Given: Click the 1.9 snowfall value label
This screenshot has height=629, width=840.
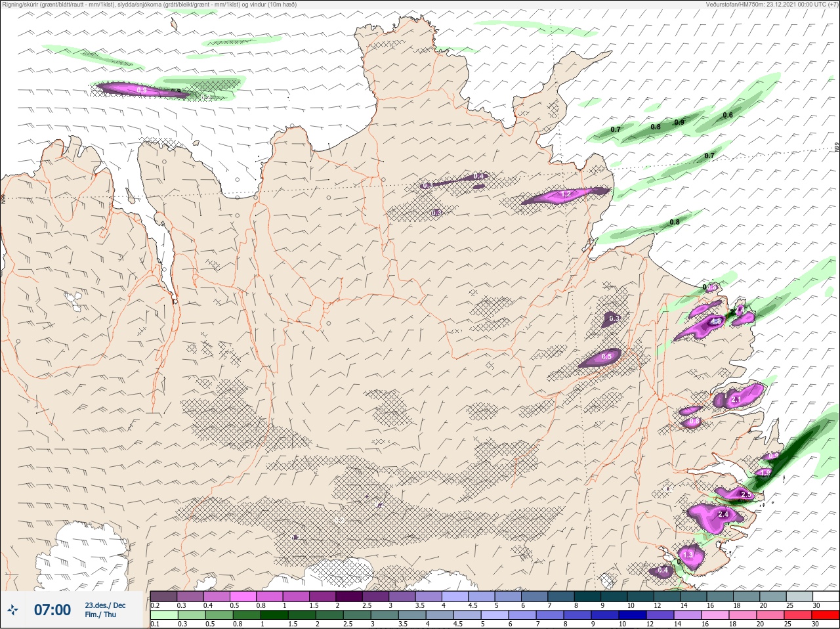Looking at the screenshot, I should [x=766, y=473].
